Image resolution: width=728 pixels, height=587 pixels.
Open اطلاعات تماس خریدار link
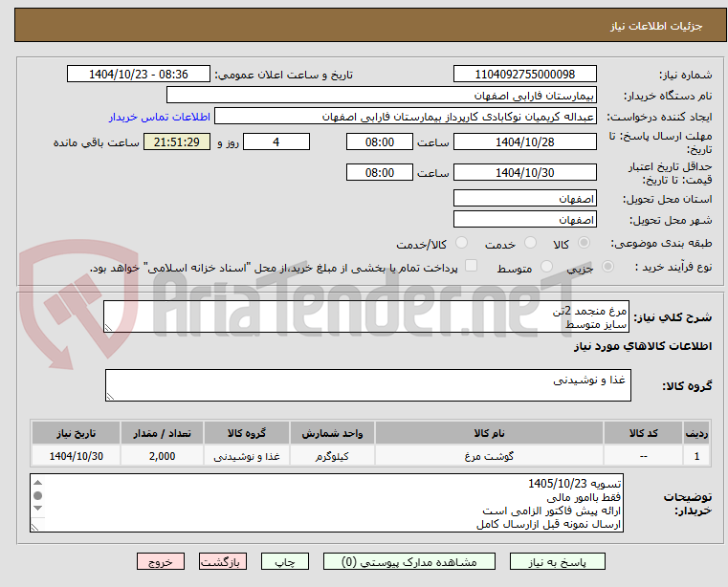160,117
